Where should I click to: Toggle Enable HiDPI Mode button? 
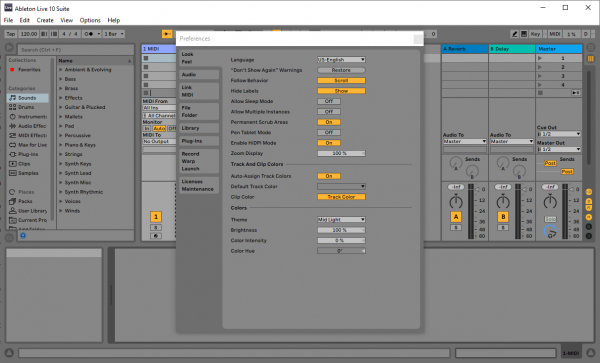pos(329,143)
